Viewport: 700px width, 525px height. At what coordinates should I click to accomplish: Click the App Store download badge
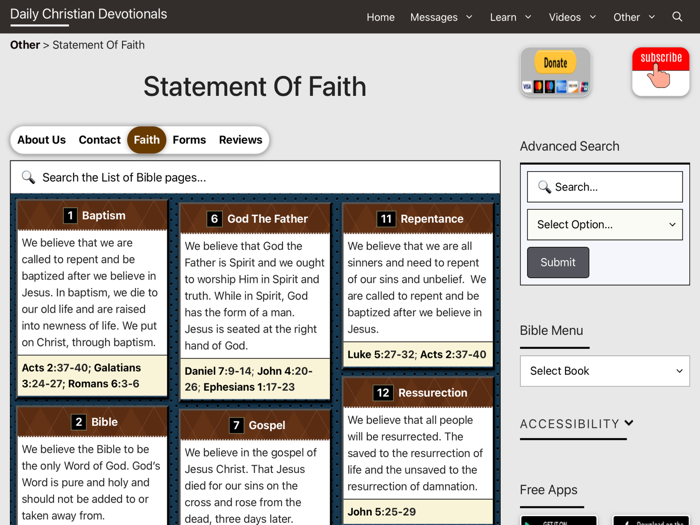point(651,521)
